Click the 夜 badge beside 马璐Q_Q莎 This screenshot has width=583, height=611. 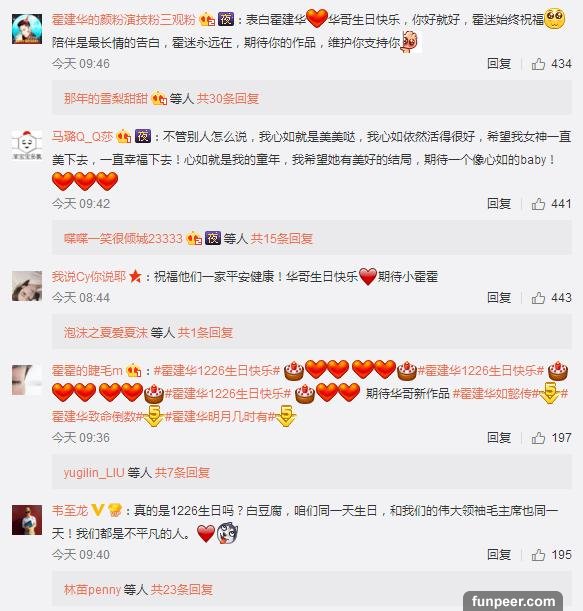tap(143, 136)
